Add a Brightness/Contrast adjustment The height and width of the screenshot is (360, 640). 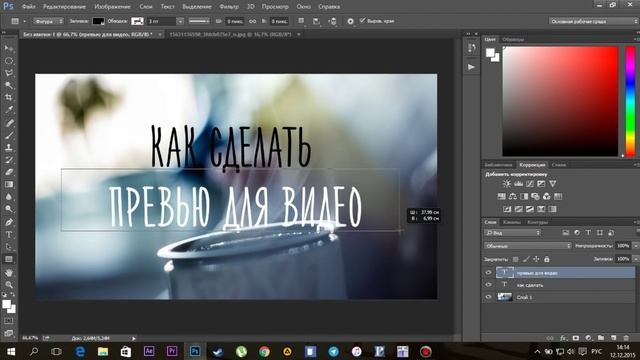(x=507, y=184)
